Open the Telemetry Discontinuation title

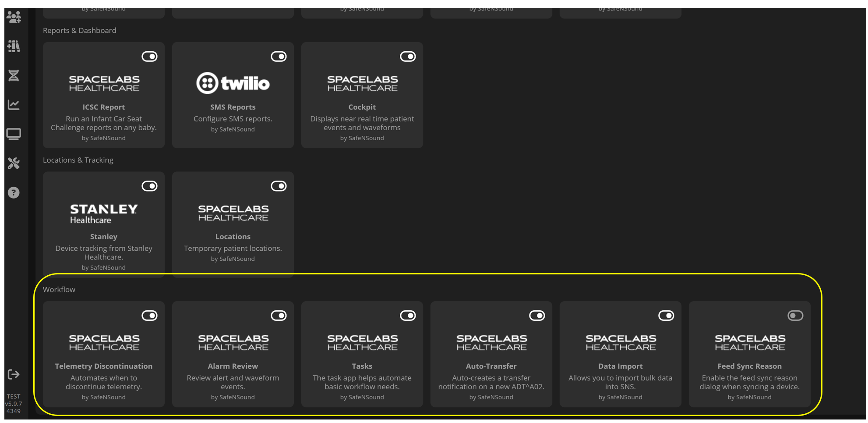pyautogui.click(x=104, y=366)
